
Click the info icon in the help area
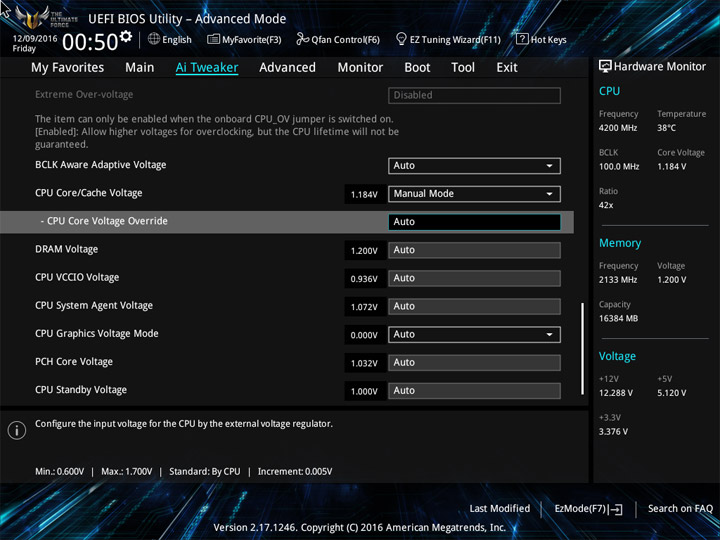point(17,430)
